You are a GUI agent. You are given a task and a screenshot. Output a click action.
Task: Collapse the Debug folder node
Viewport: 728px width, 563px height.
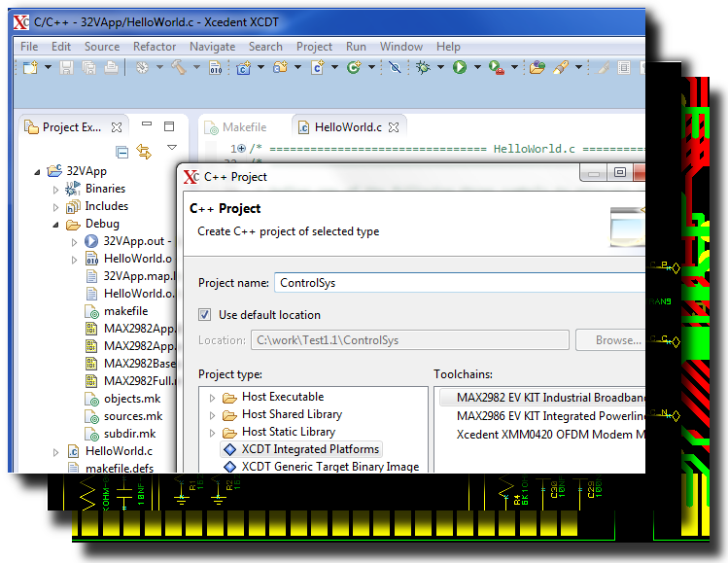(x=55, y=225)
